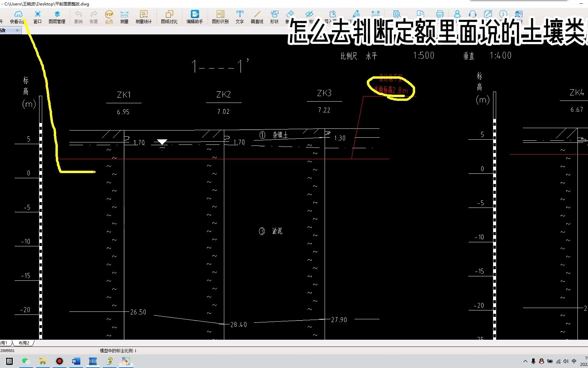588x368 pixels.
Task: Select the eraser delete tool
Action: [290, 14]
